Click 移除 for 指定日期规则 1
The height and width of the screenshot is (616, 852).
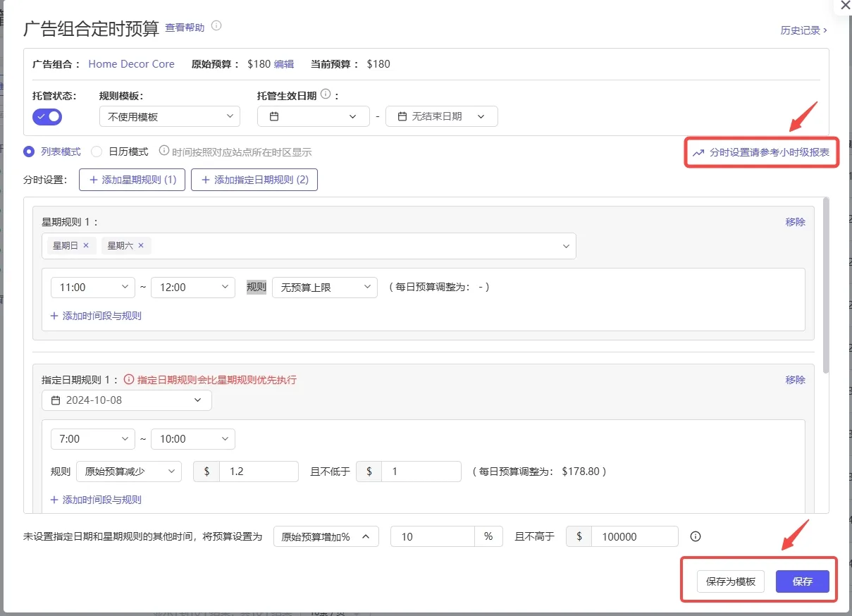[796, 380]
